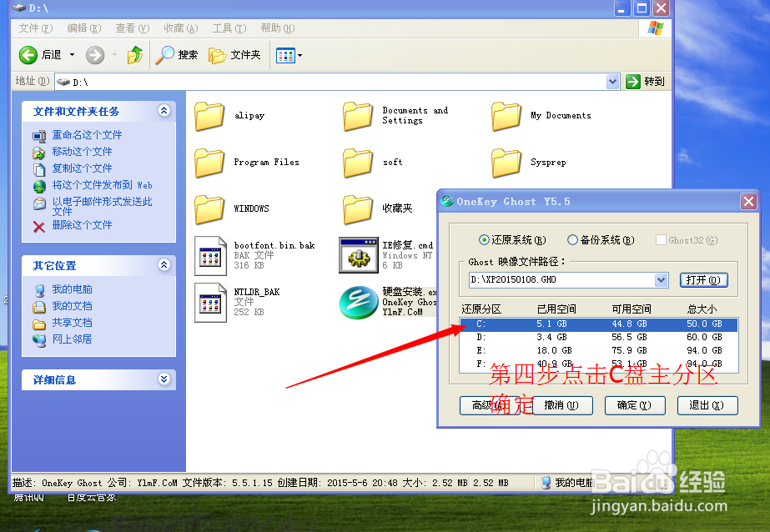Screen dimensions: 770x532
Task: Go up one folder level icon
Action: tap(134, 55)
